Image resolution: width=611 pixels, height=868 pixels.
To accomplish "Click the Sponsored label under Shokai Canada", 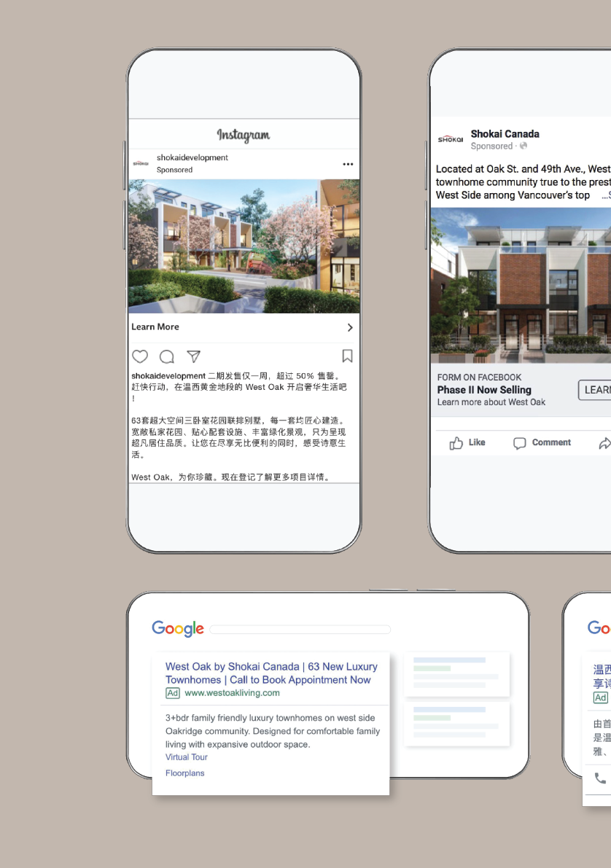I will click(491, 146).
